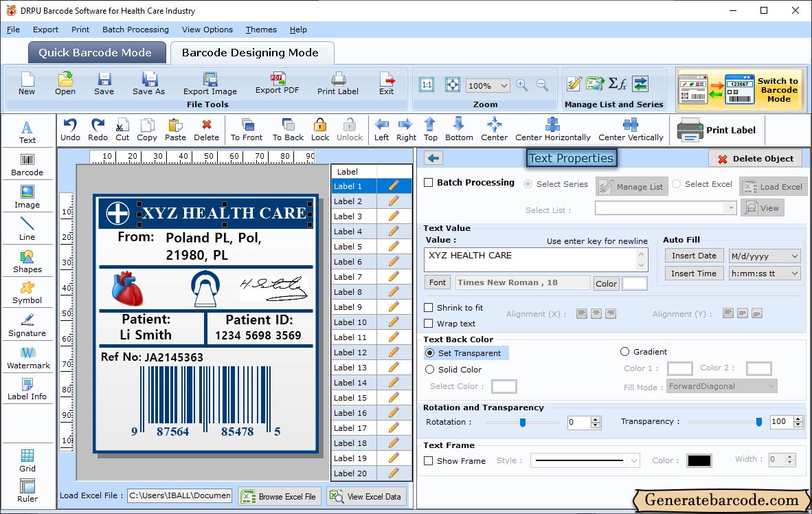Click the Insert Date button

(694, 256)
